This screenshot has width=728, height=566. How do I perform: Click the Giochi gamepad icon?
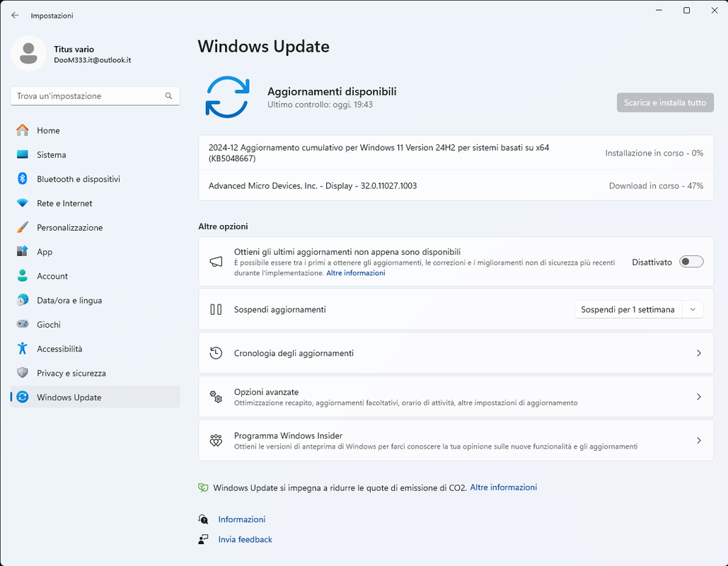23,324
